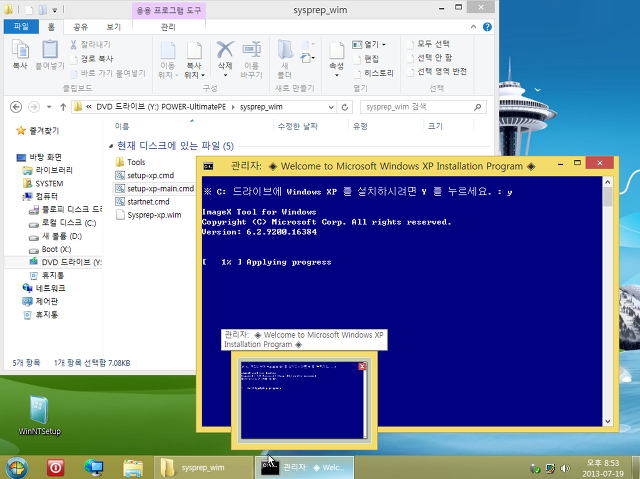Image resolution: width=640 pixels, height=479 pixels.
Task: Close the preview thumbnail with red X
Action: pyautogui.click(x=362, y=366)
